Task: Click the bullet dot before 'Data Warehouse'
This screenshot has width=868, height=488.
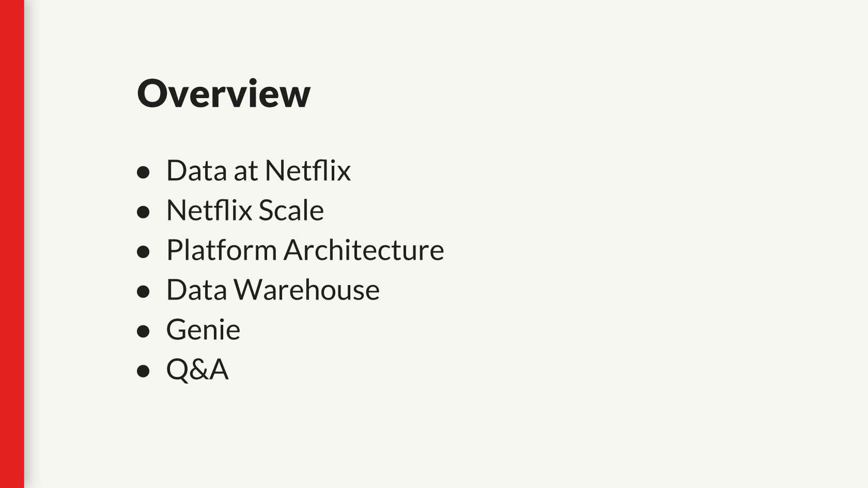Action: pyautogui.click(x=143, y=291)
